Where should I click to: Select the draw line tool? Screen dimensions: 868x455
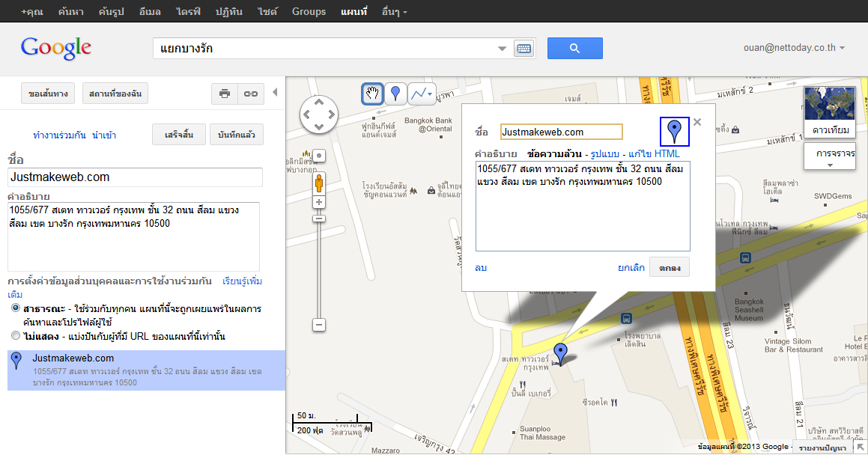[419, 94]
